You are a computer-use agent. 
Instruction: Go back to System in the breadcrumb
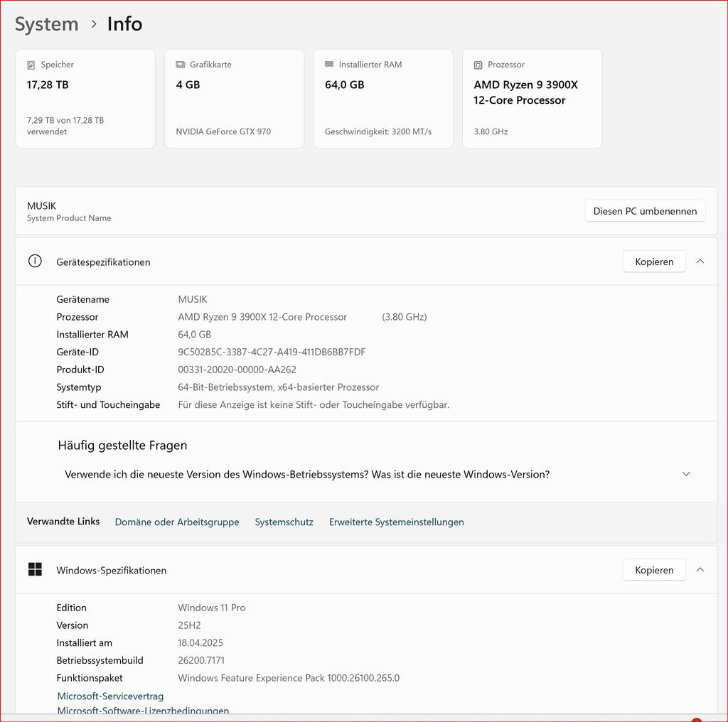tap(46, 24)
